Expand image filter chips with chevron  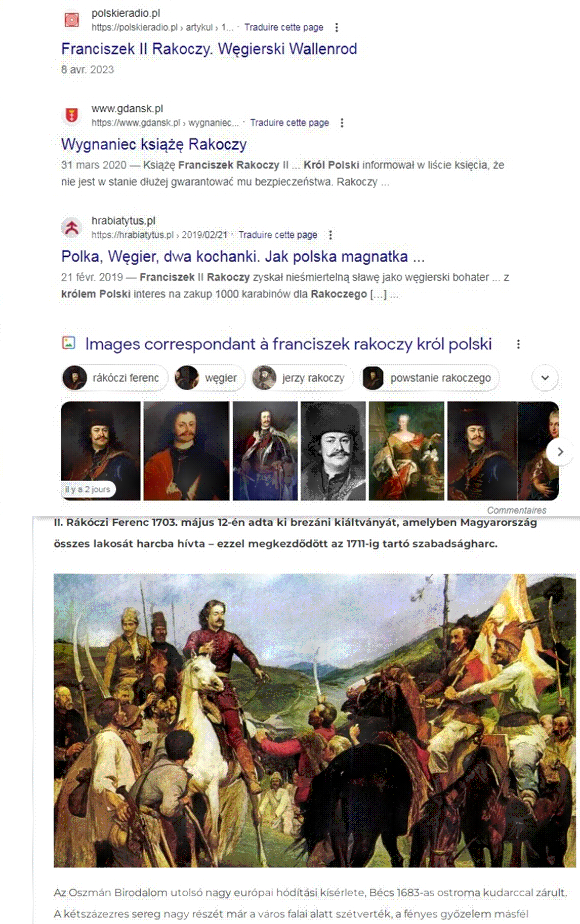(545, 378)
